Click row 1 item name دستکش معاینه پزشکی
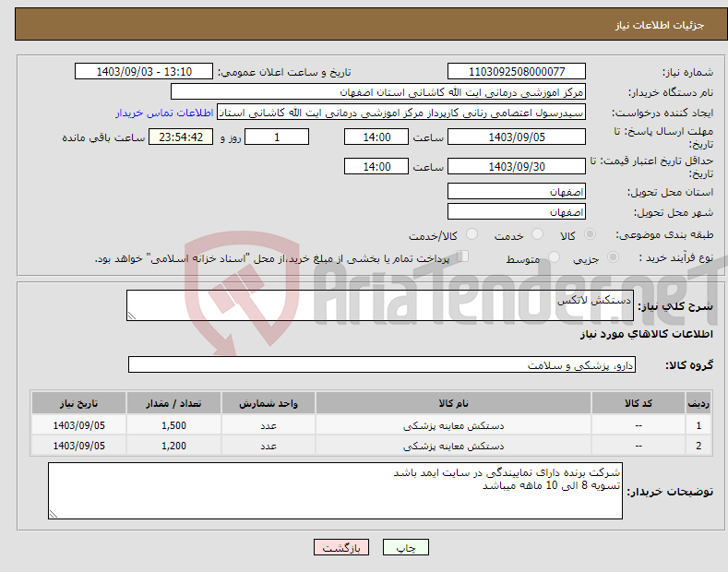Screen dimensions: 728x572 pos(453,425)
